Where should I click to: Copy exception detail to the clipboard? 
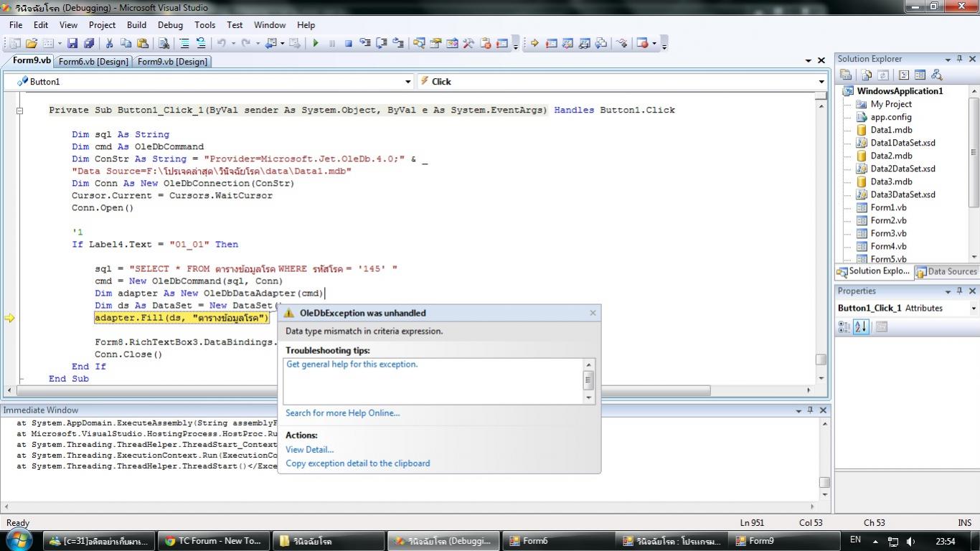[357, 463]
